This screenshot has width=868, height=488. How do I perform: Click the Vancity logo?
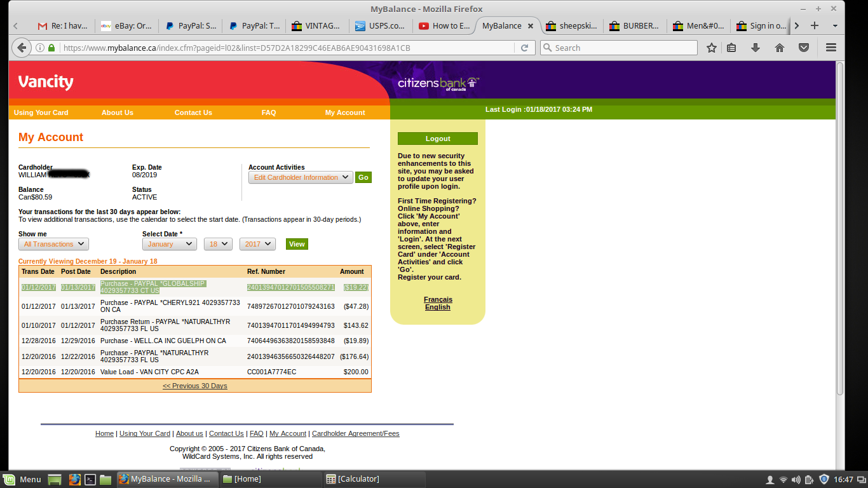46,82
